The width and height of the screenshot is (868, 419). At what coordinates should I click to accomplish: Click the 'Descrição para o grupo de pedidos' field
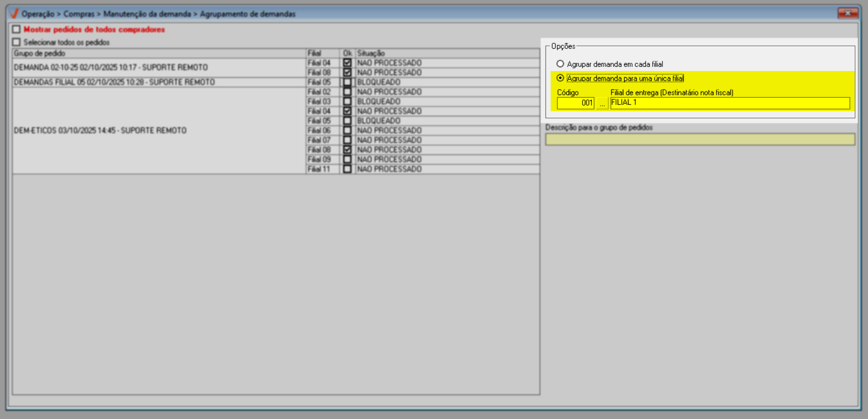700,139
